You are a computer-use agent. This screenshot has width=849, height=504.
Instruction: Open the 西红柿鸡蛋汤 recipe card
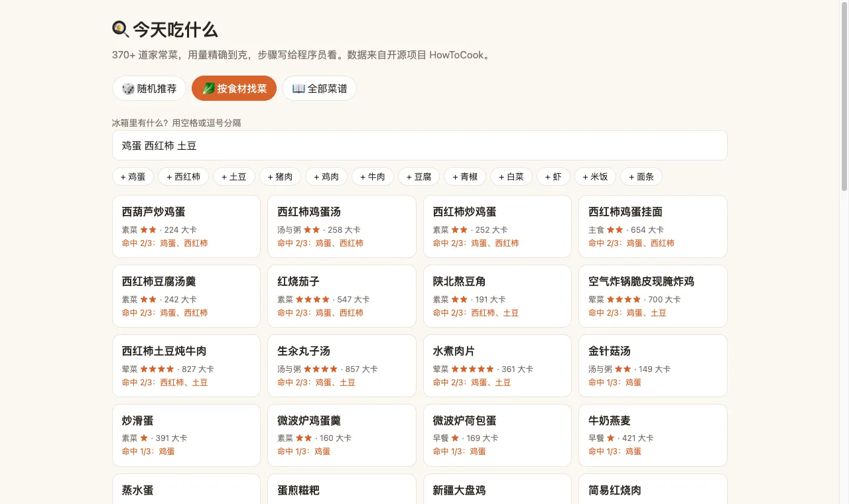pyautogui.click(x=342, y=226)
